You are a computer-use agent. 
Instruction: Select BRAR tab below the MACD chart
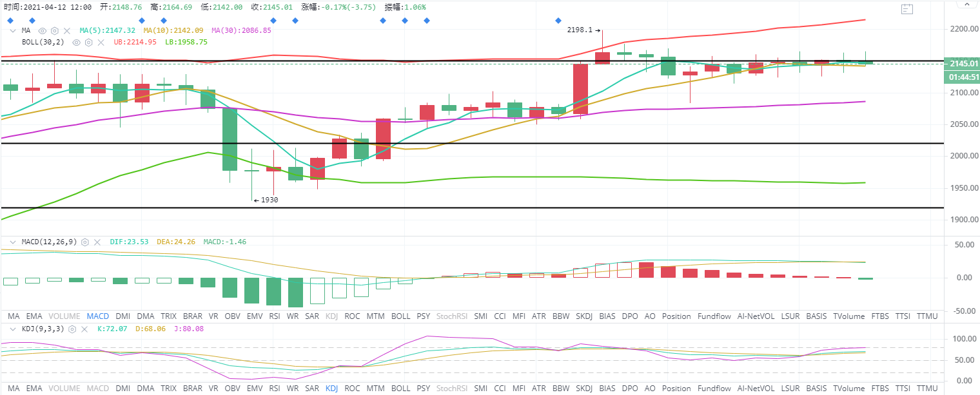[x=192, y=316]
